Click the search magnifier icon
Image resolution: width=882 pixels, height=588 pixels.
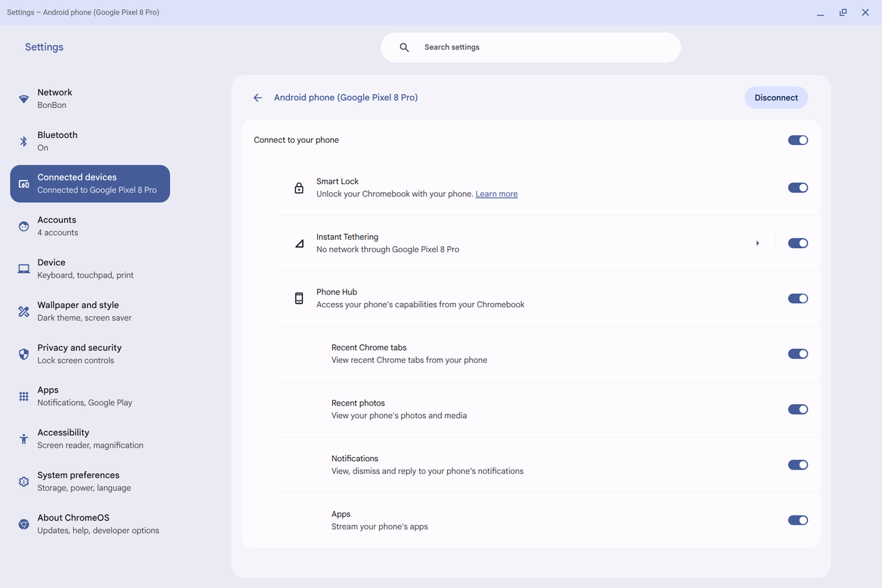(404, 47)
